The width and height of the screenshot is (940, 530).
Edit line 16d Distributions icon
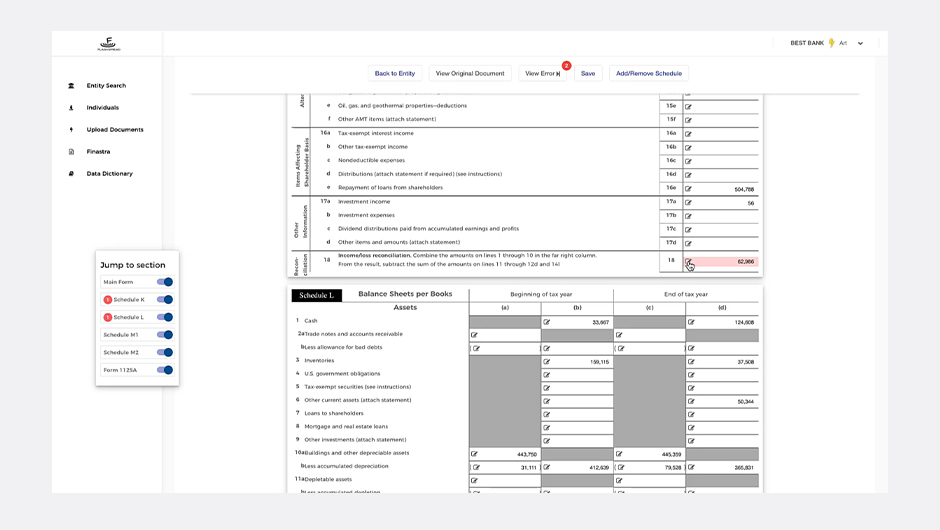click(688, 175)
